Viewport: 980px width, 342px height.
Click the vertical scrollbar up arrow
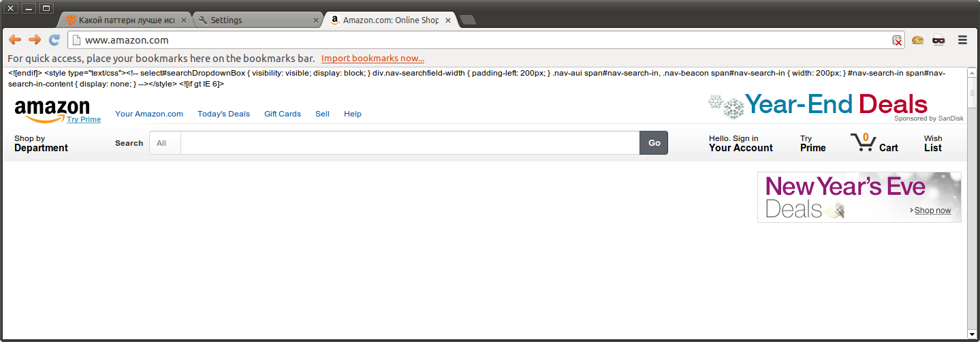(973, 73)
